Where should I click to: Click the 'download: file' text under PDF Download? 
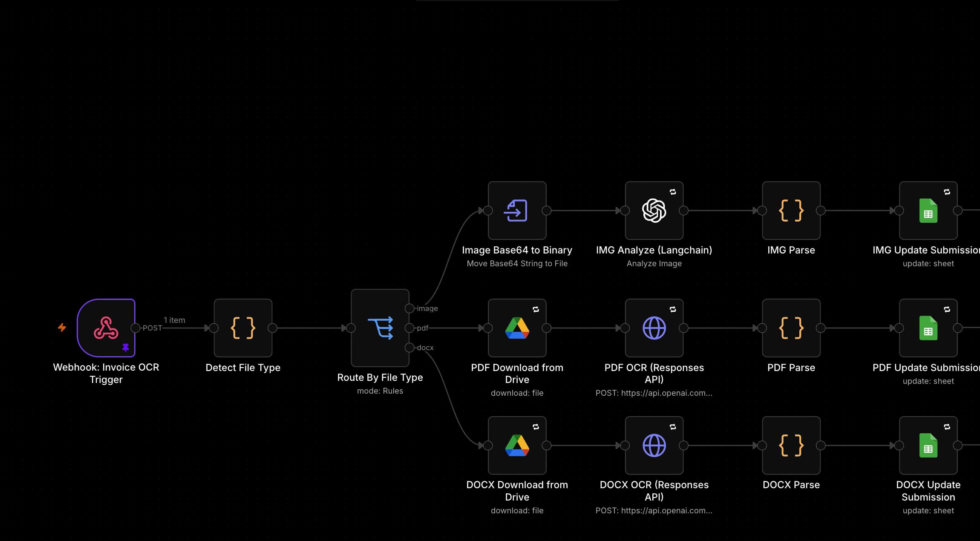[x=517, y=393]
